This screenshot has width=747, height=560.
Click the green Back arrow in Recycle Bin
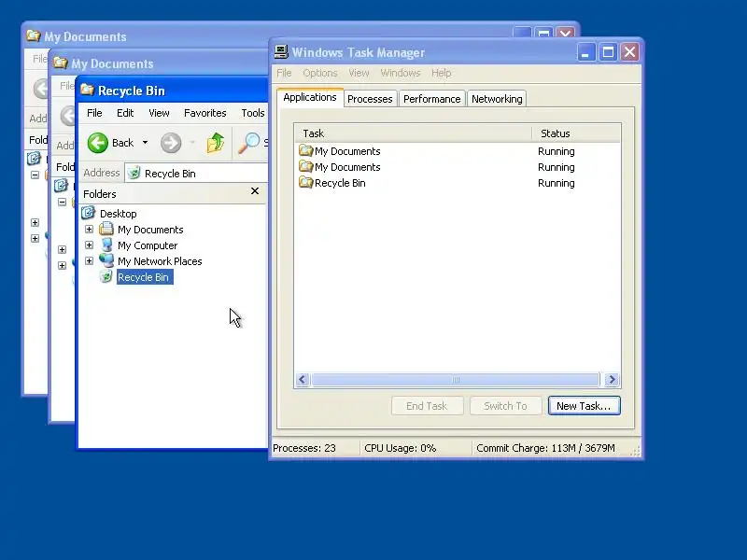pyautogui.click(x=98, y=143)
